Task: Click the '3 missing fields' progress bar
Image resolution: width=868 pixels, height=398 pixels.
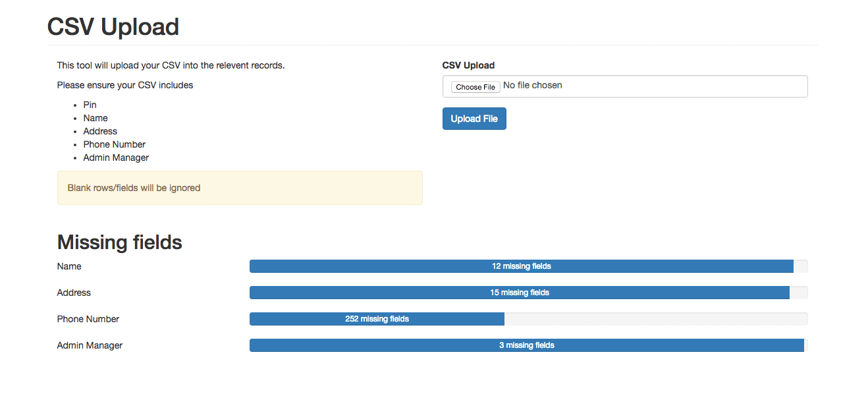Action: pos(526,345)
